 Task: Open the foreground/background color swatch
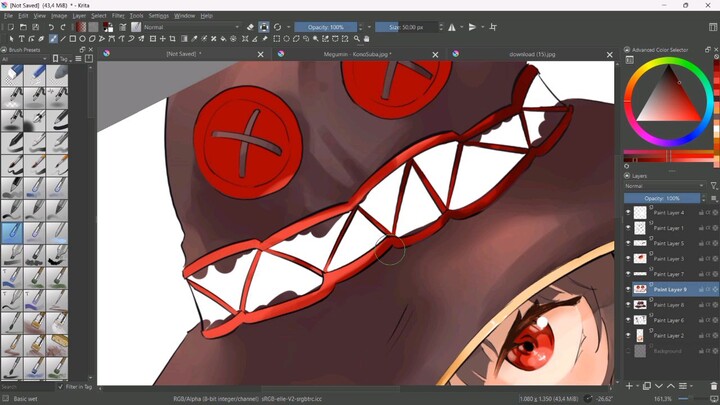click(x=108, y=27)
